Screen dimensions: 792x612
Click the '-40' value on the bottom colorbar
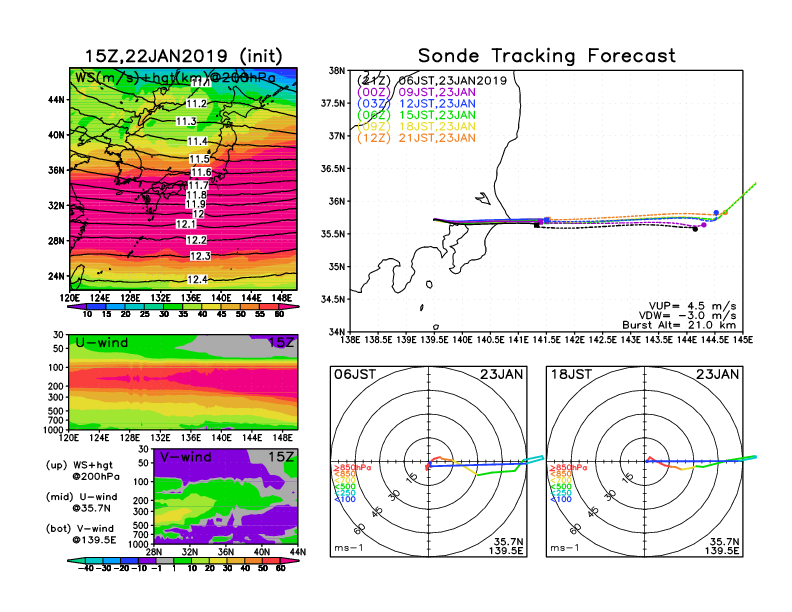(85, 568)
